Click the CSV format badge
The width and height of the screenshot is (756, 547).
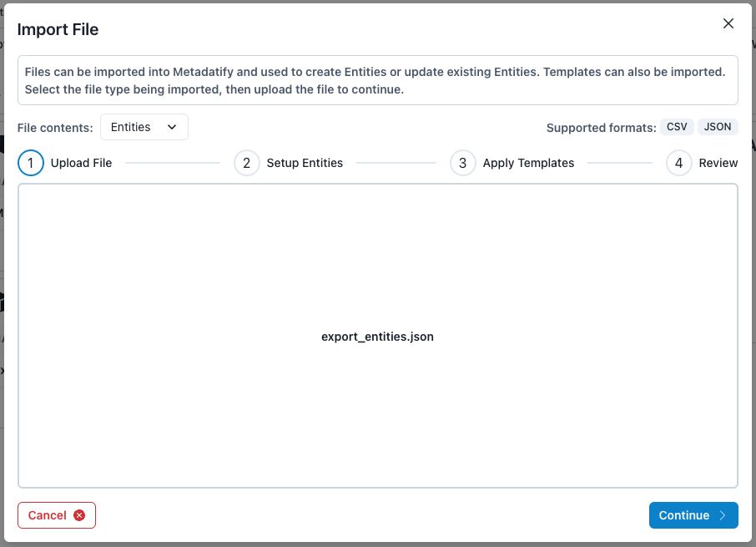(x=677, y=127)
